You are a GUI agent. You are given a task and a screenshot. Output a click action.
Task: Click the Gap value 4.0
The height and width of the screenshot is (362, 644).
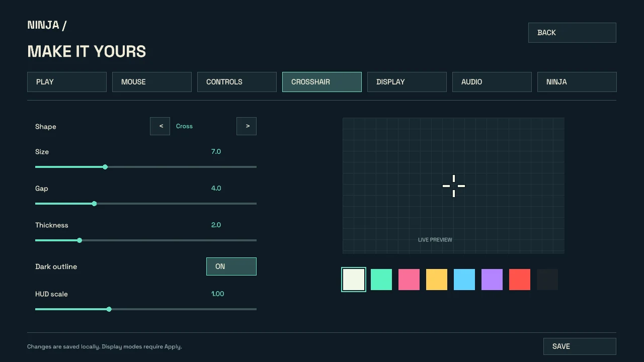coord(216,188)
